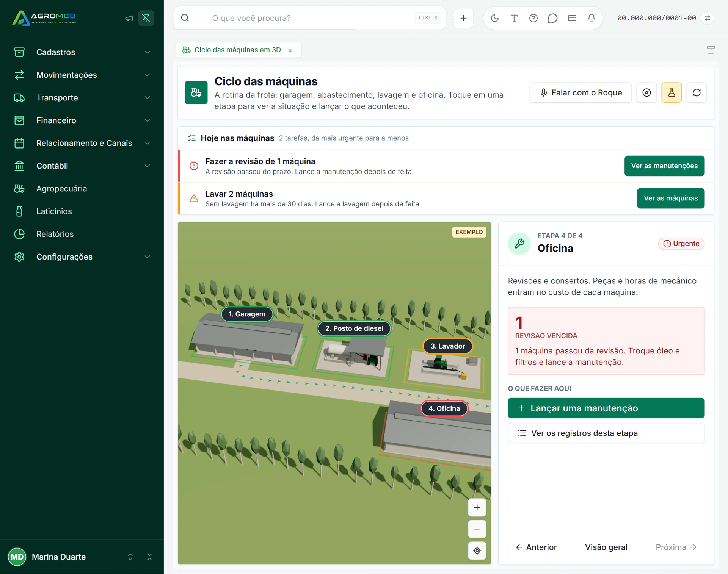Image resolution: width=728 pixels, height=574 pixels.
Task: Select the 'Ciclo das máquinas em 3D' tab
Action: pos(237,50)
